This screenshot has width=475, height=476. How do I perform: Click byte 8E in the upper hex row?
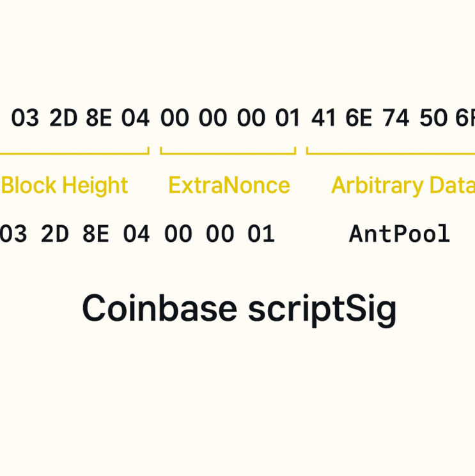(x=99, y=118)
